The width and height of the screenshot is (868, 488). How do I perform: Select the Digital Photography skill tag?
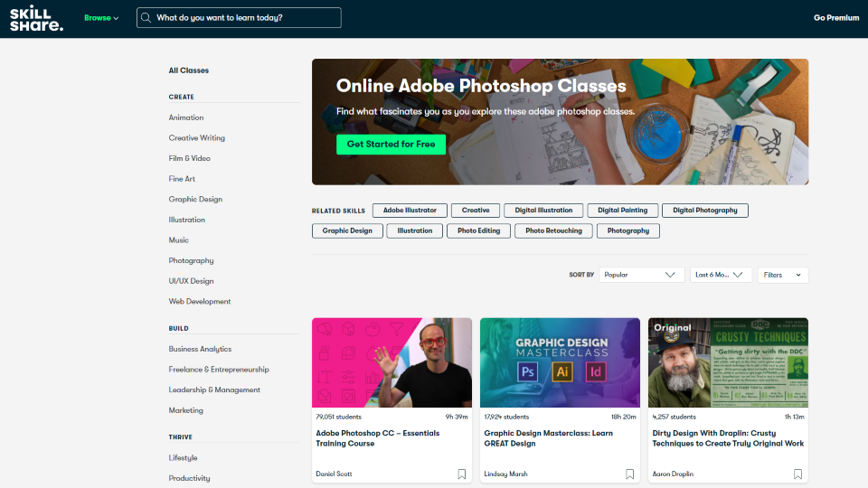[x=705, y=211]
